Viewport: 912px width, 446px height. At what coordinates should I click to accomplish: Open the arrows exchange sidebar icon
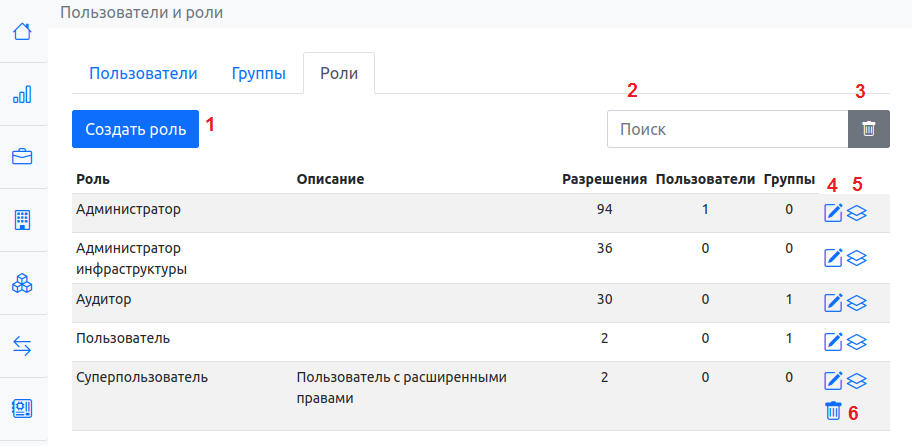click(22, 346)
